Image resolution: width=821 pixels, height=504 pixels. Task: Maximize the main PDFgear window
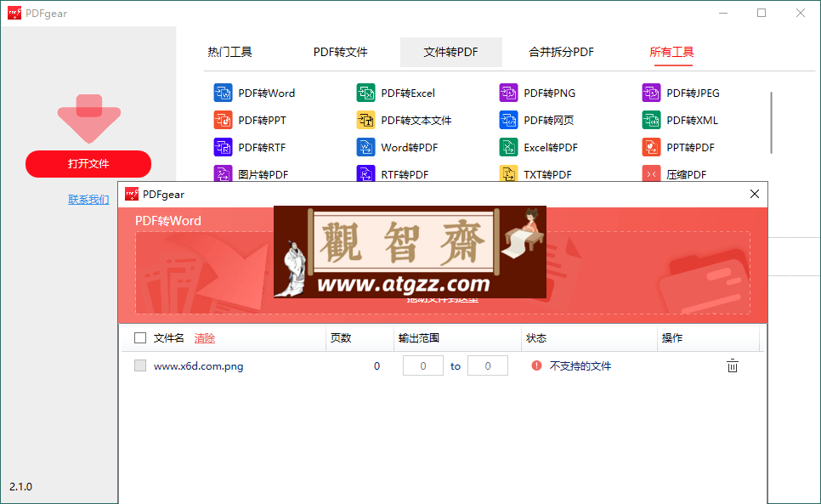click(x=762, y=13)
